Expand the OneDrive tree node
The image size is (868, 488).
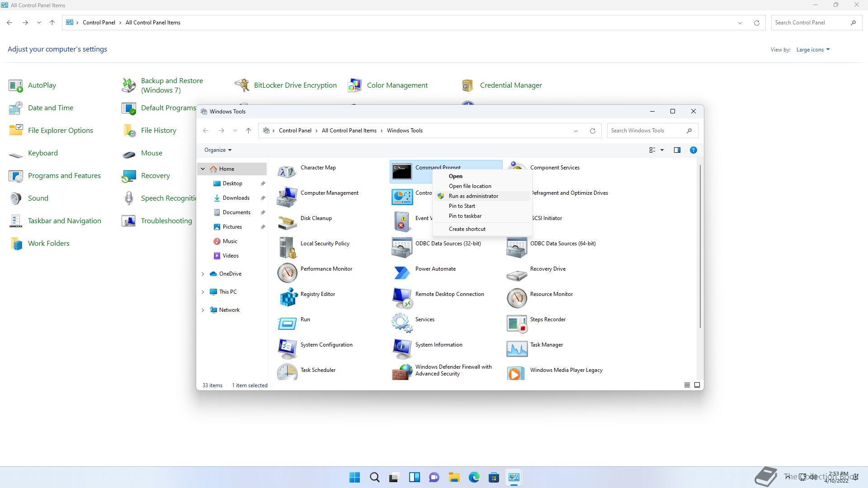(x=203, y=274)
